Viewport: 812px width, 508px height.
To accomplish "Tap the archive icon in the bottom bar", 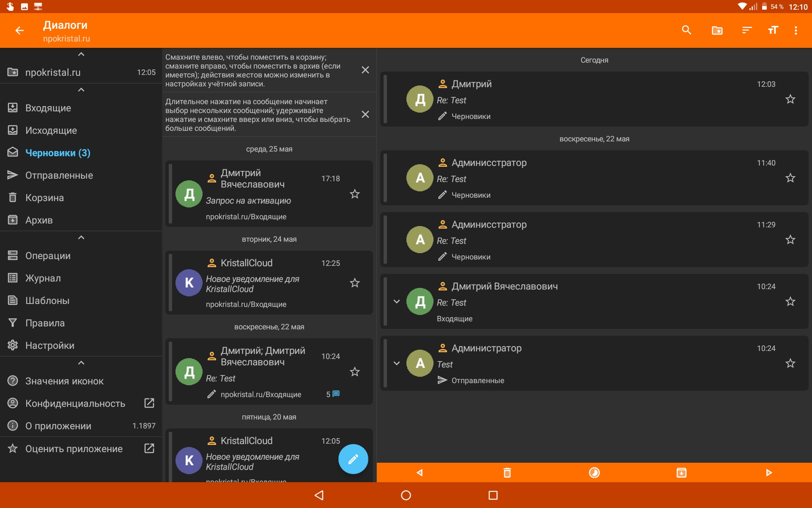I will point(681,472).
